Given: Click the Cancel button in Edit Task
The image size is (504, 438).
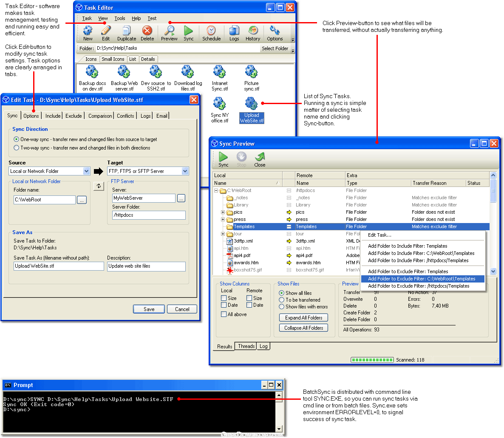Looking at the screenshot, I should pos(182,309).
